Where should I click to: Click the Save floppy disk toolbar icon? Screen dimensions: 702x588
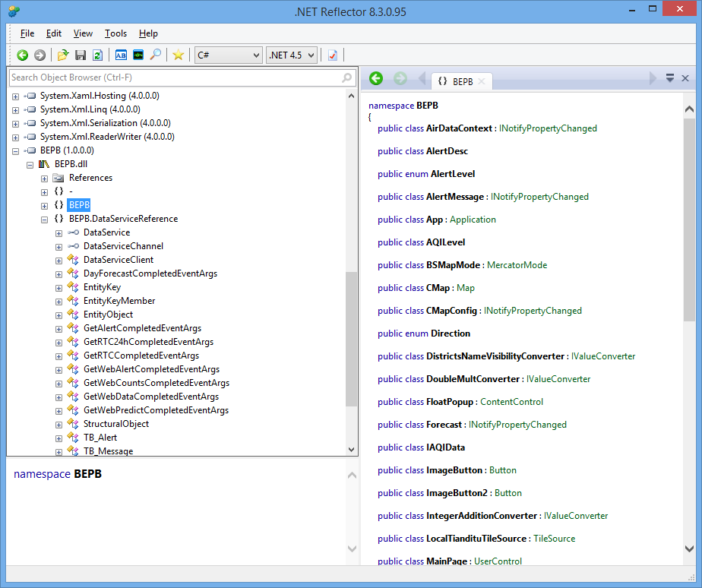(x=81, y=55)
